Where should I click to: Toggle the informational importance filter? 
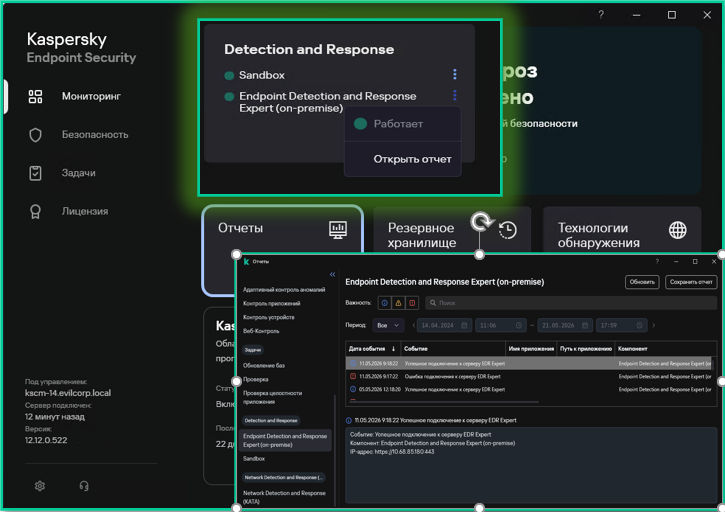pyautogui.click(x=384, y=303)
